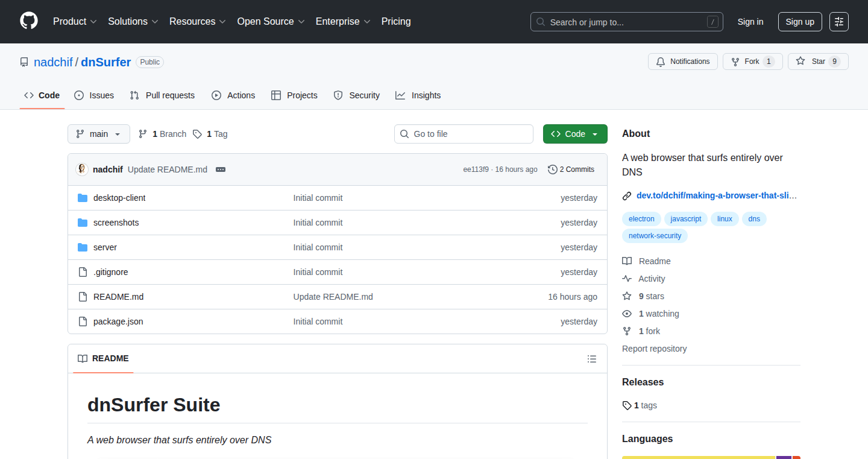Open the Pricing link
The image size is (868, 459).
[396, 22]
